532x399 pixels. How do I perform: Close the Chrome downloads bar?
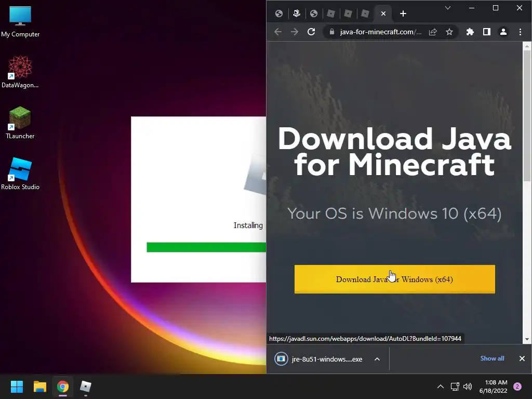[x=522, y=358]
